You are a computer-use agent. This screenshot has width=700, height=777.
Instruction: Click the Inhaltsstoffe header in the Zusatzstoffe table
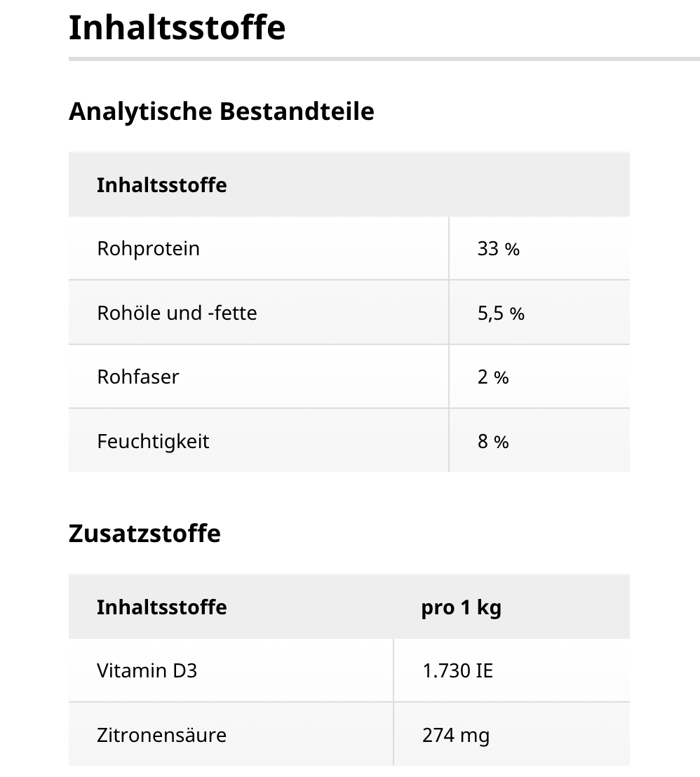[161, 607]
